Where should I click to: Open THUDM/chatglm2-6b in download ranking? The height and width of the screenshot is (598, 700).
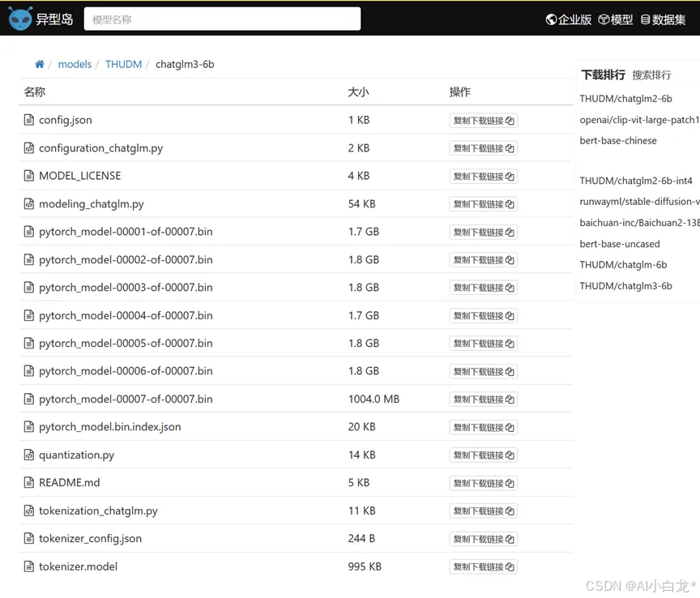coord(626,99)
